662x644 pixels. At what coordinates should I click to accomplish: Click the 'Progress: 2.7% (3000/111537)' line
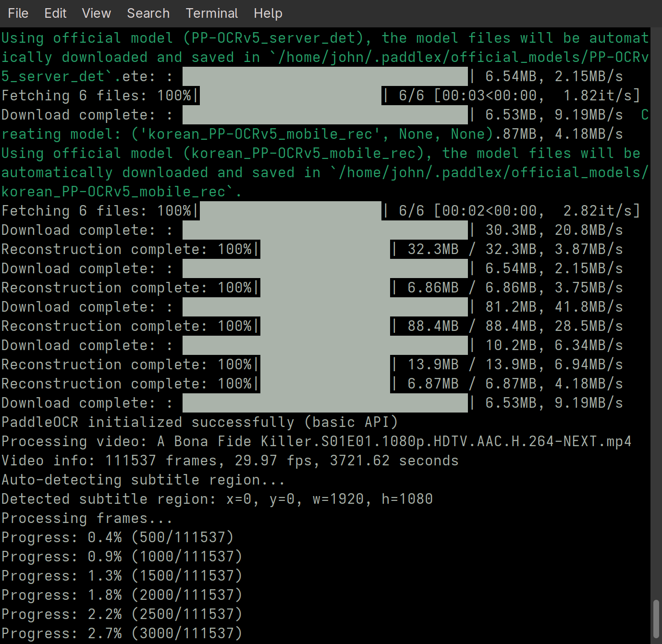[x=122, y=633]
